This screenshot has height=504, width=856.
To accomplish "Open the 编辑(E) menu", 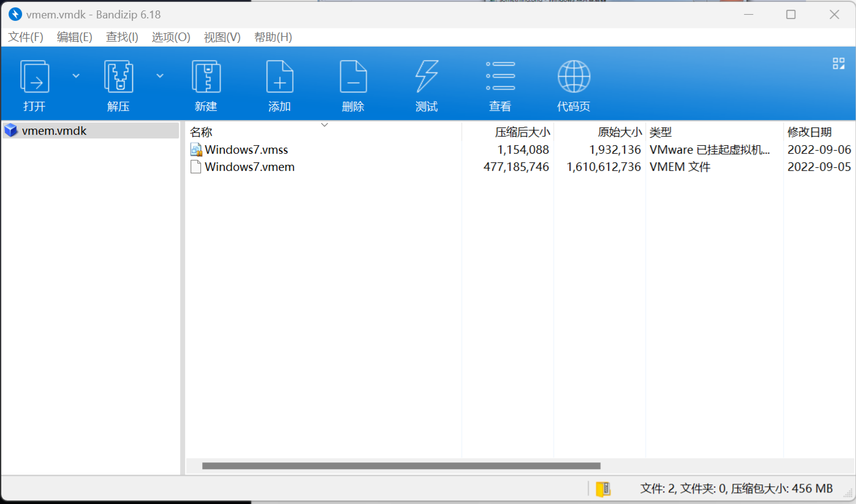I will pos(75,37).
